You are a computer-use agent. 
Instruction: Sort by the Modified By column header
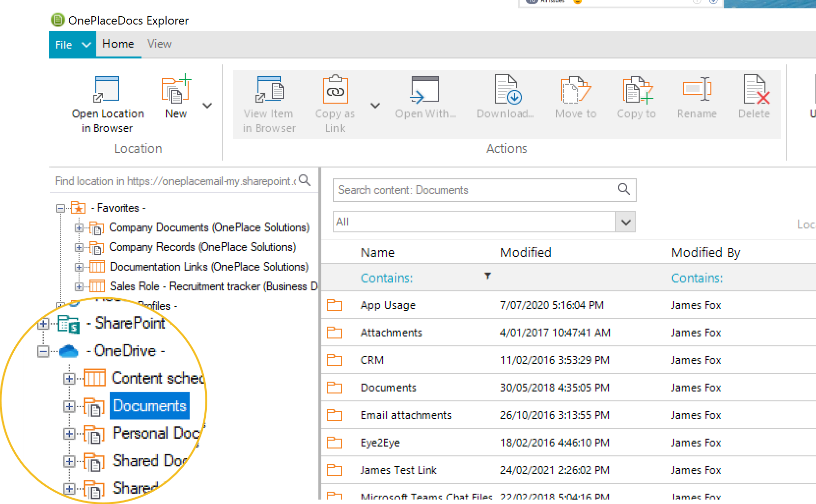pyautogui.click(x=705, y=252)
